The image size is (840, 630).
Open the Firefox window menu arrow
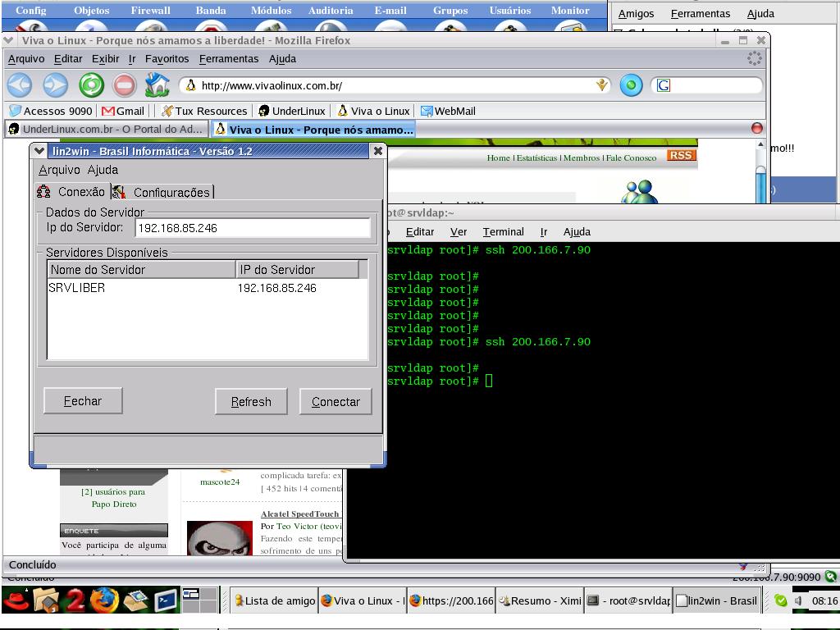click(x=8, y=40)
